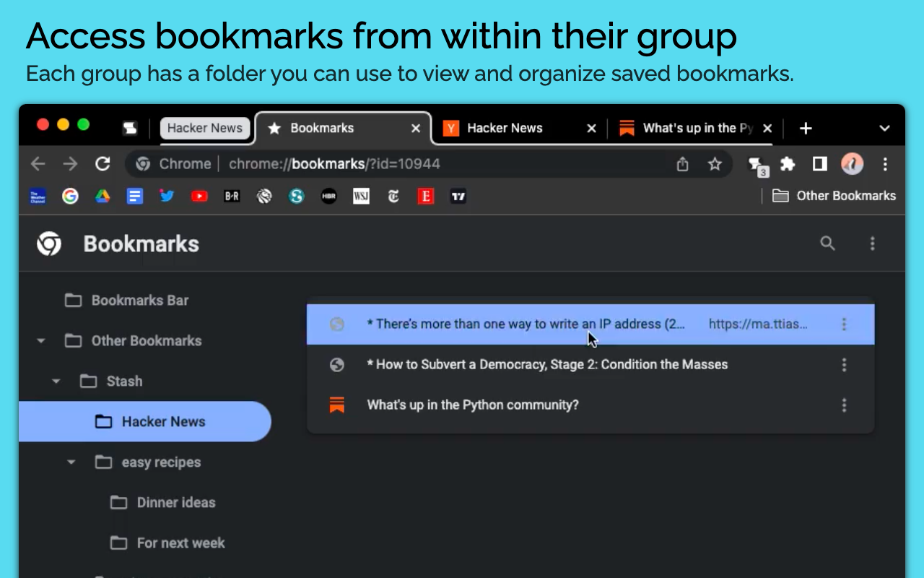Toggle the Chrome side panel icon
924x578 pixels.
[819, 164]
